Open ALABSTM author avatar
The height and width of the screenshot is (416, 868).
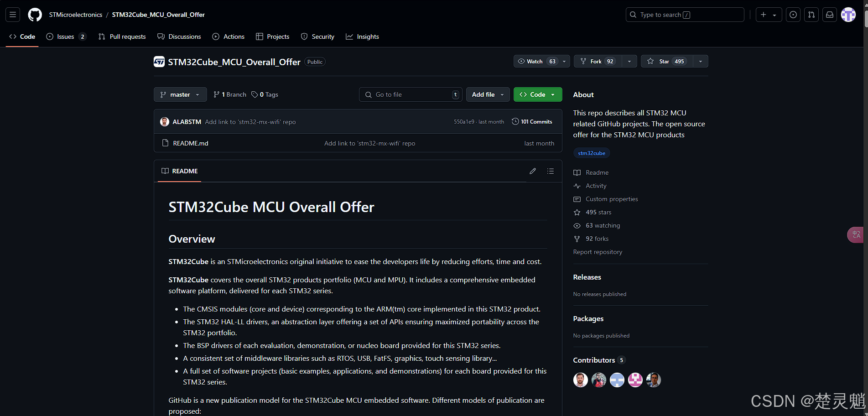pyautogui.click(x=165, y=122)
